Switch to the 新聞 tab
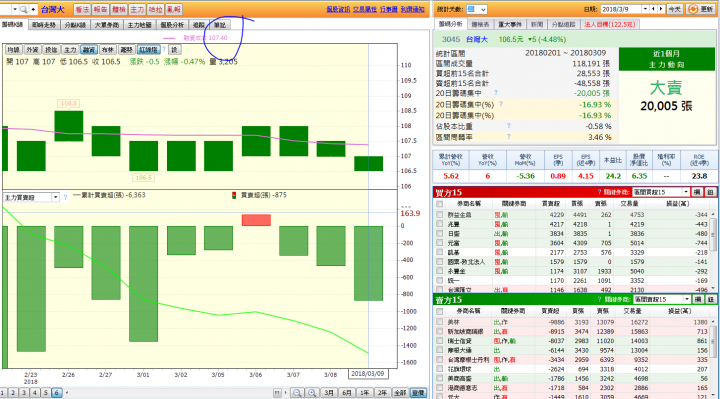 click(x=536, y=24)
